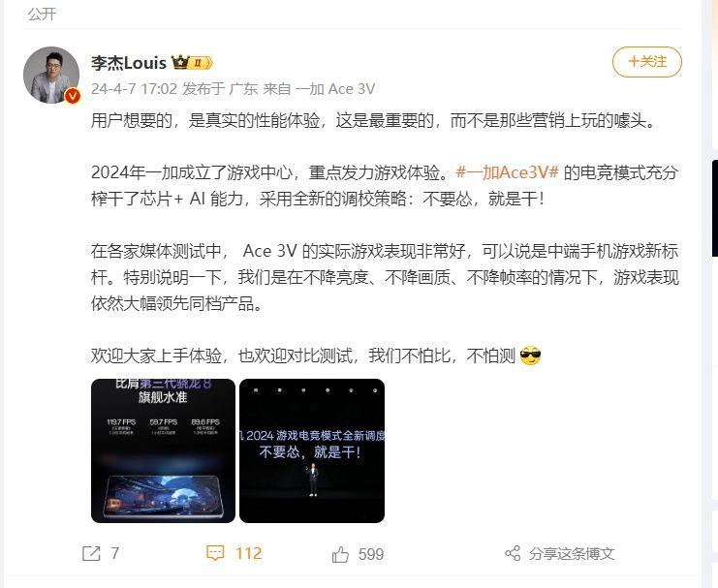Click the sunglasses emoji in post

click(530, 356)
